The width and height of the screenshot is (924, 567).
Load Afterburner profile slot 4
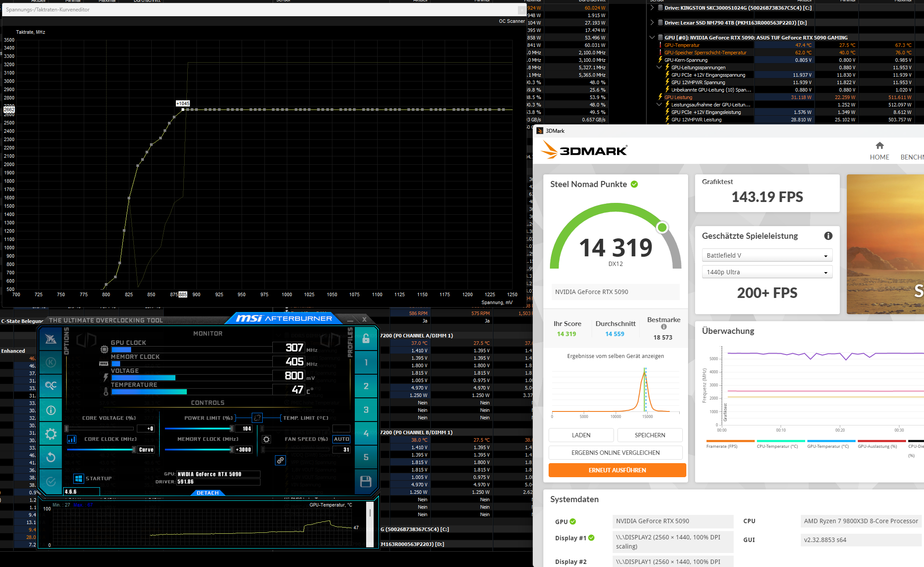366,433
